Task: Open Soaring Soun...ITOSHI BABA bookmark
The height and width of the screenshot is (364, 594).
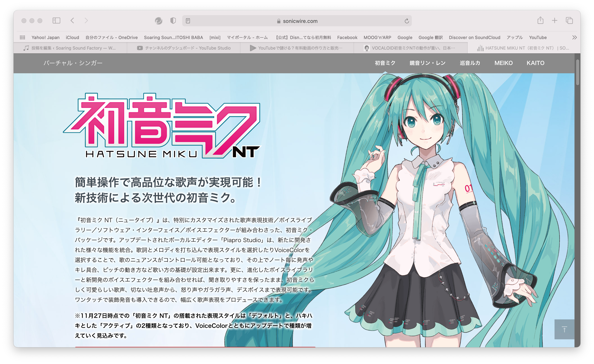Action: coord(173,37)
